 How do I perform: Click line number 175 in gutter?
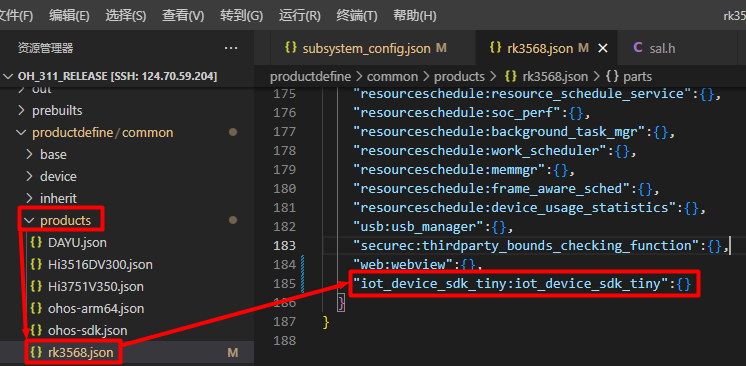coord(285,94)
